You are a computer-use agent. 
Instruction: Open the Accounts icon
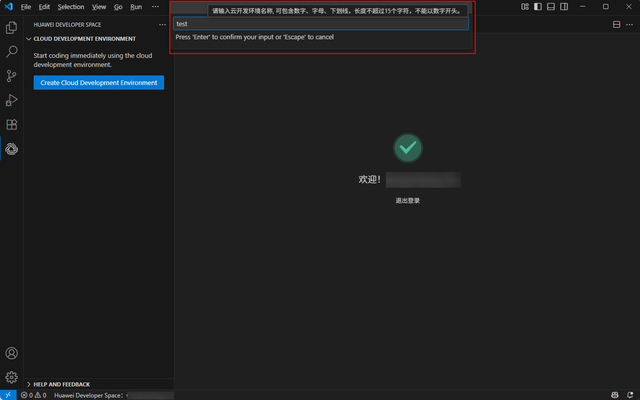click(12, 353)
